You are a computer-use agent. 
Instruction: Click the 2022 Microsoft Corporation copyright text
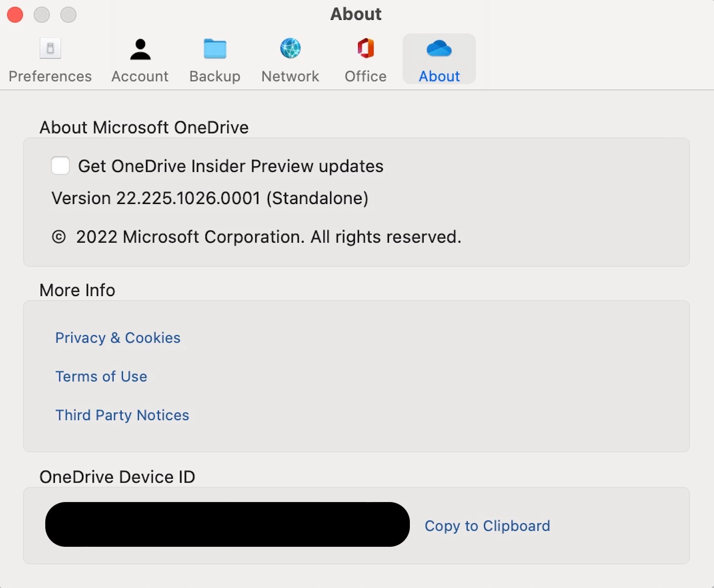257,237
